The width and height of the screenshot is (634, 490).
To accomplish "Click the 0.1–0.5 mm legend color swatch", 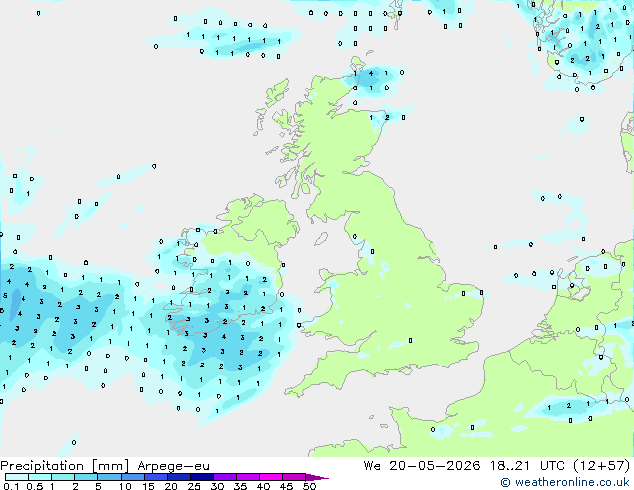I will click(x=17, y=477).
